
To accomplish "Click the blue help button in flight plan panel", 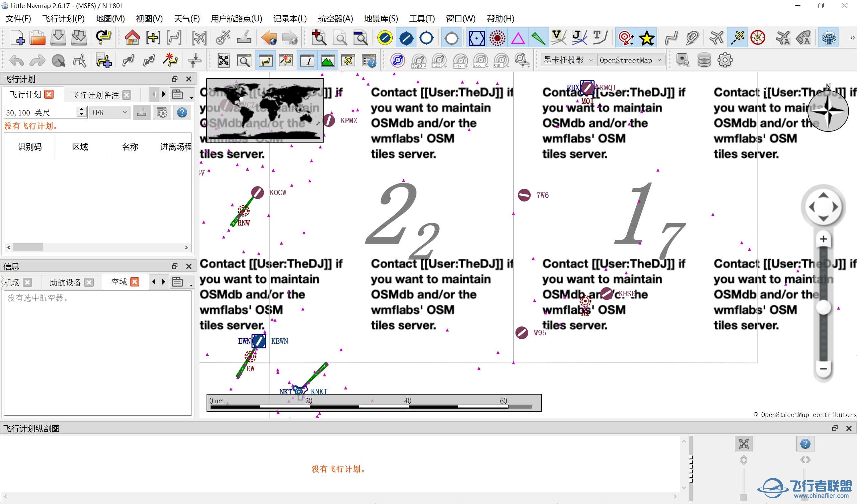I will tap(182, 112).
